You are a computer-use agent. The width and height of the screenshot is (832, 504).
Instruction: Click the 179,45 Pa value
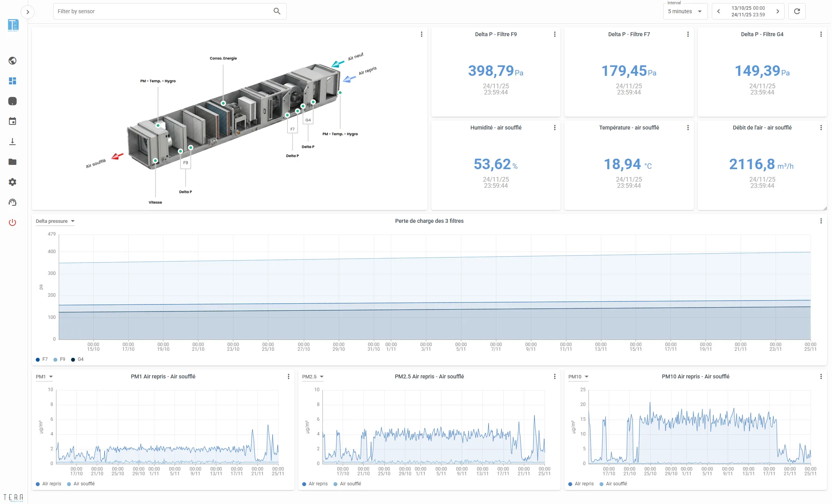[x=629, y=71]
